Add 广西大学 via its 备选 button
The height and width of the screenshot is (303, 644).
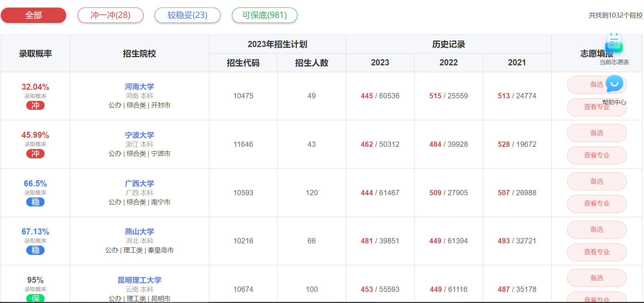597,181
